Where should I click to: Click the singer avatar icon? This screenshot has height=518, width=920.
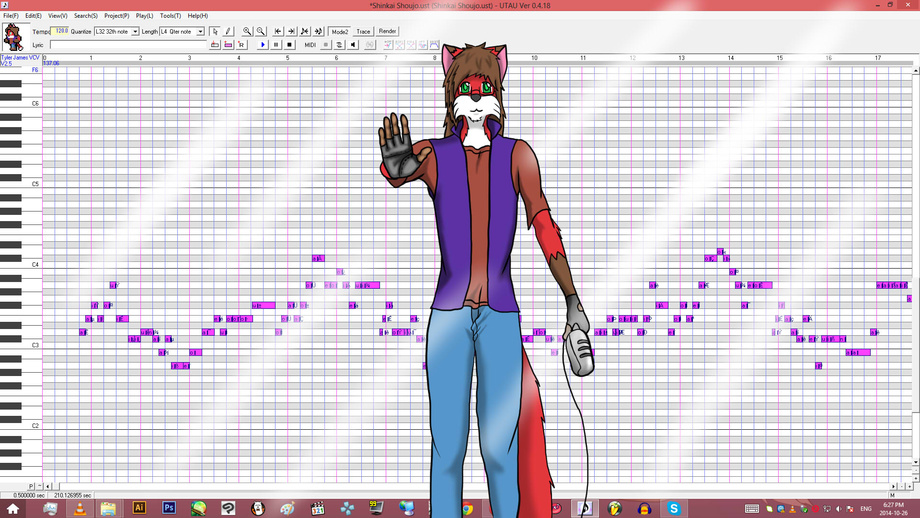pos(14,38)
